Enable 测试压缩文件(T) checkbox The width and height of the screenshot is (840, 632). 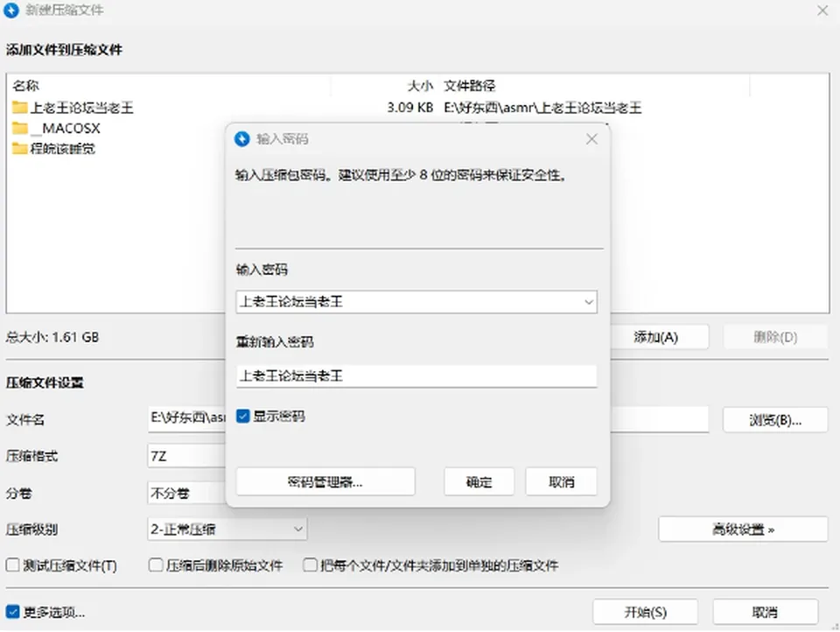(12, 565)
